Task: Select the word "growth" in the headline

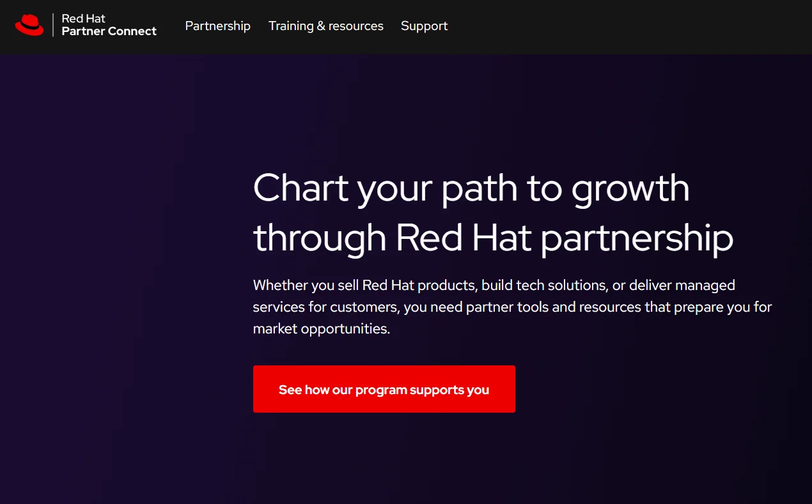Action: pyautogui.click(x=630, y=188)
